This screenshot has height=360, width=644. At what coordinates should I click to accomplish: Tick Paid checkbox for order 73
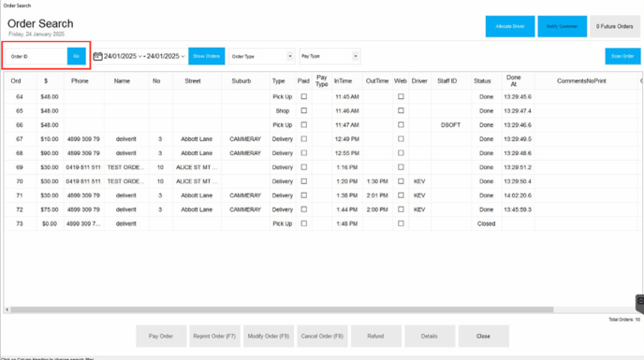pyautogui.click(x=304, y=223)
